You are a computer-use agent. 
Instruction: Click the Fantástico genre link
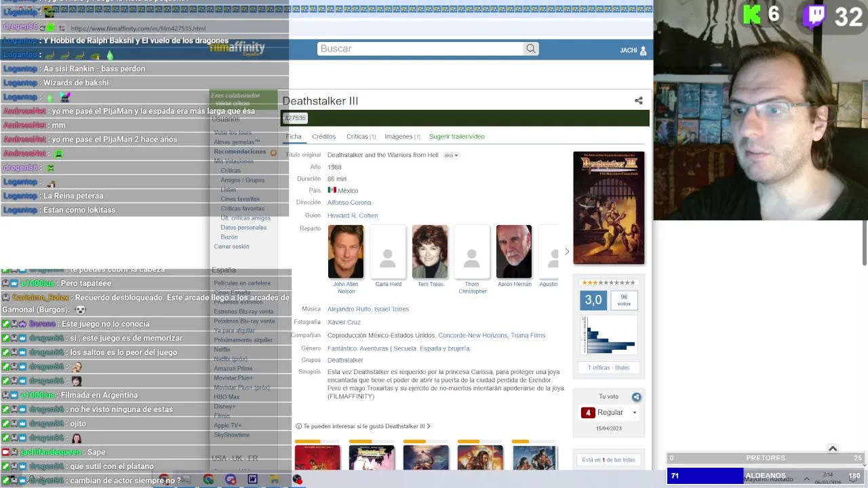pyautogui.click(x=342, y=348)
